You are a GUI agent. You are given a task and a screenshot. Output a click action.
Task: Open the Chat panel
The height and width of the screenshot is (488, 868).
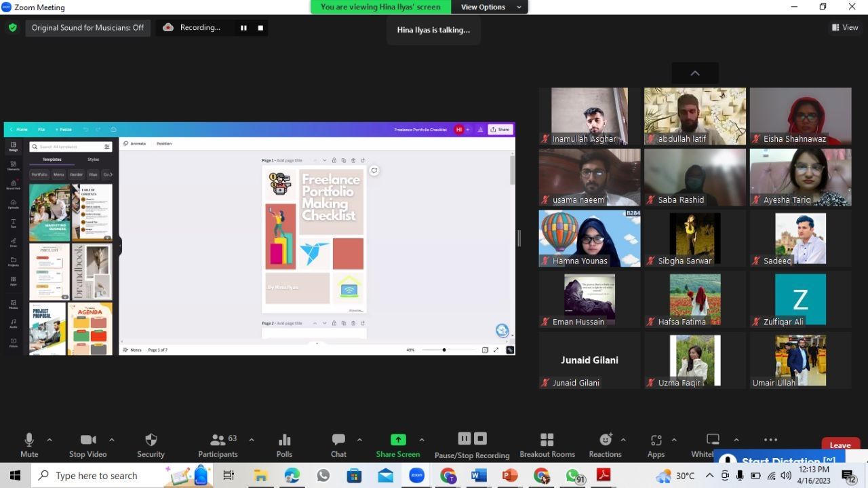(x=338, y=440)
